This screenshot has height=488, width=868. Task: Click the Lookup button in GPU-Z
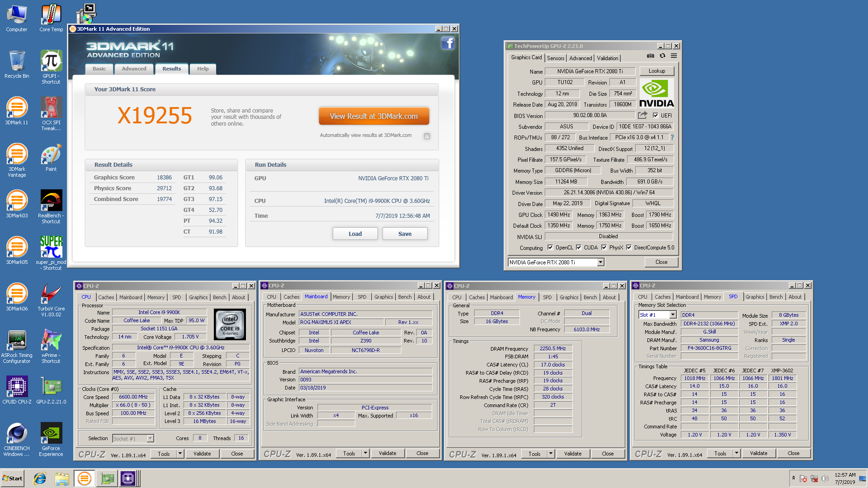(656, 71)
